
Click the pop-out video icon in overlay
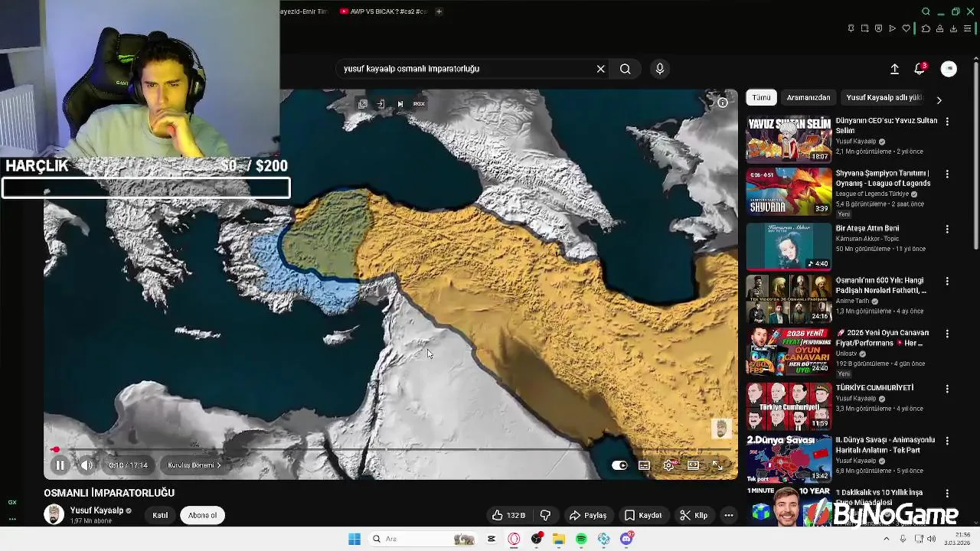(x=363, y=104)
